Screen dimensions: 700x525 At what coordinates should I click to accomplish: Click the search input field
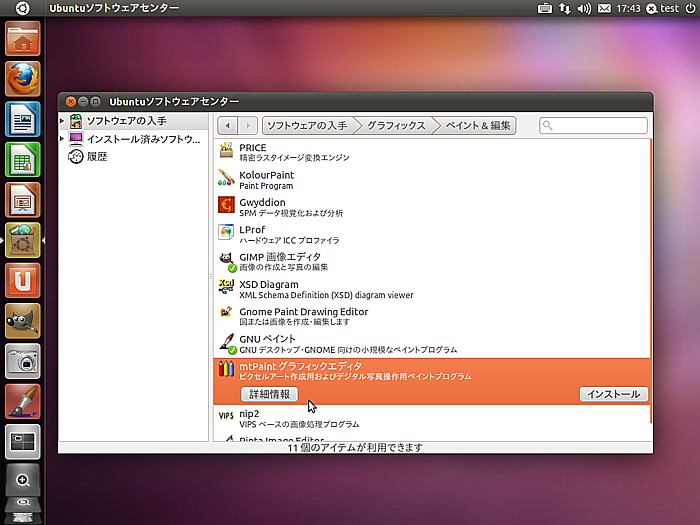[593, 125]
